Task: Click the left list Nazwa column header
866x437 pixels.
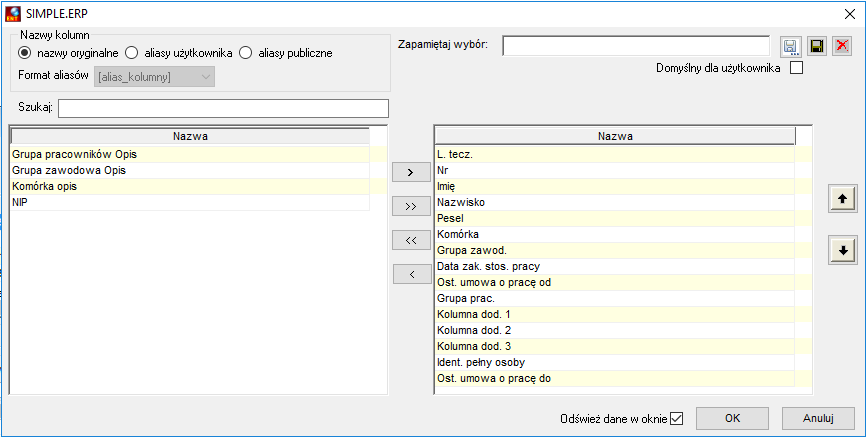Action: tap(190, 136)
